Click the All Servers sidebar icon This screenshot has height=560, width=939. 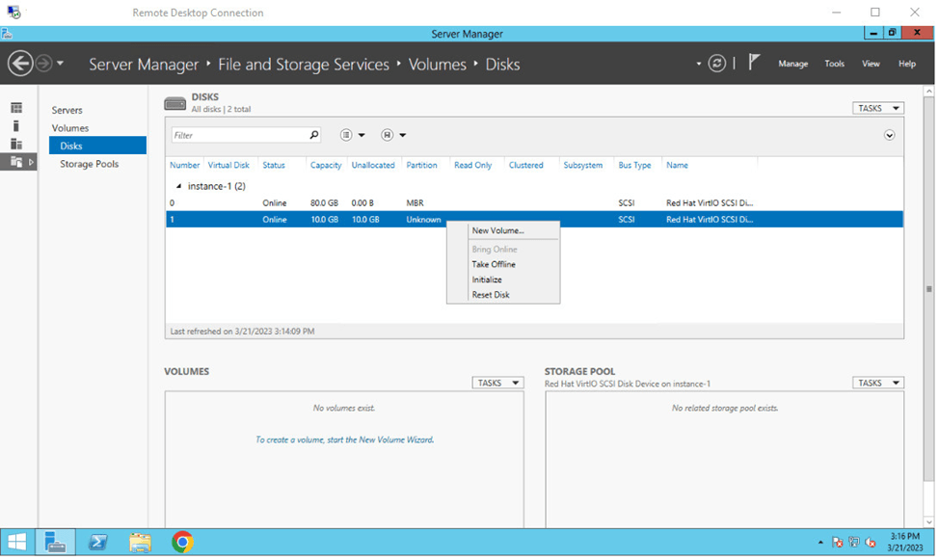click(x=16, y=144)
